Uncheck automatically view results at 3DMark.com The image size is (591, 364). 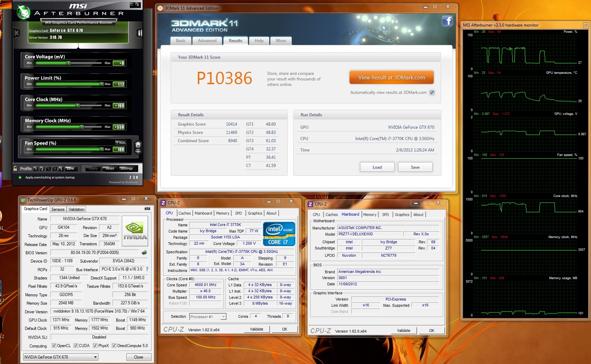click(x=432, y=92)
